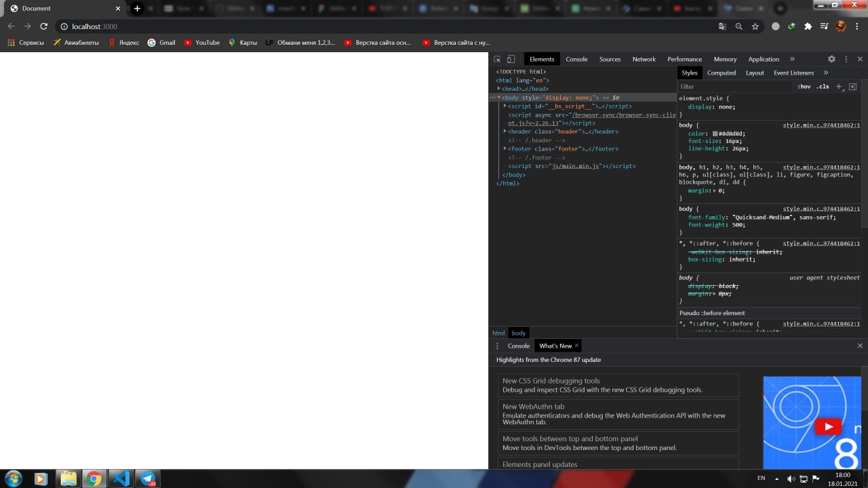The width and height of the screenshot is (868, 488).
Task: Show more styles sidebar tabs chevron
Action: click(826, 73)
